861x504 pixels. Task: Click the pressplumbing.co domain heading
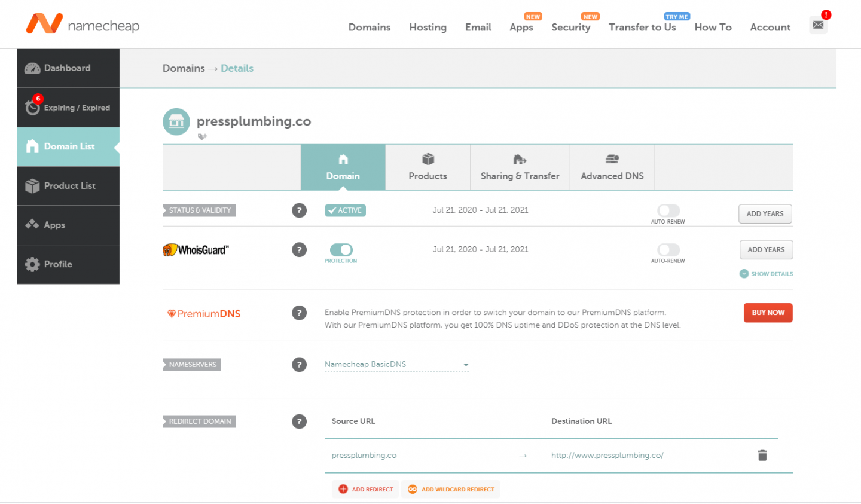[254, 121]
